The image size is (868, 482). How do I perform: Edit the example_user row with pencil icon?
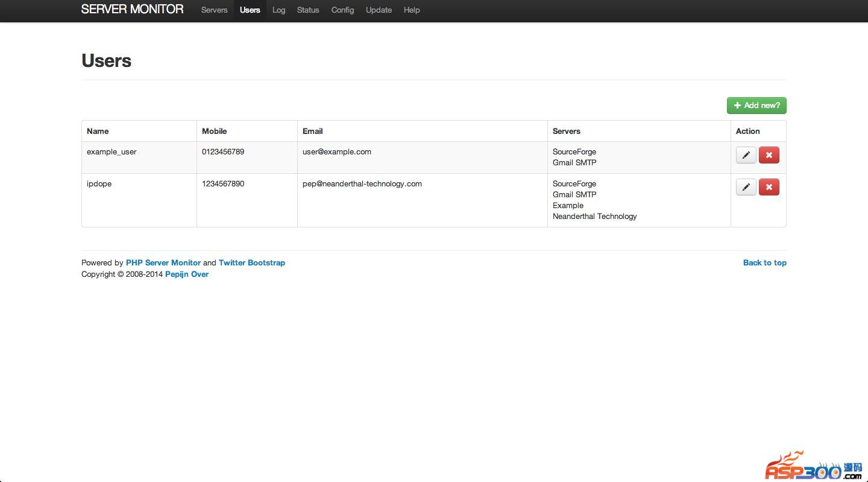tap(746, 155)
